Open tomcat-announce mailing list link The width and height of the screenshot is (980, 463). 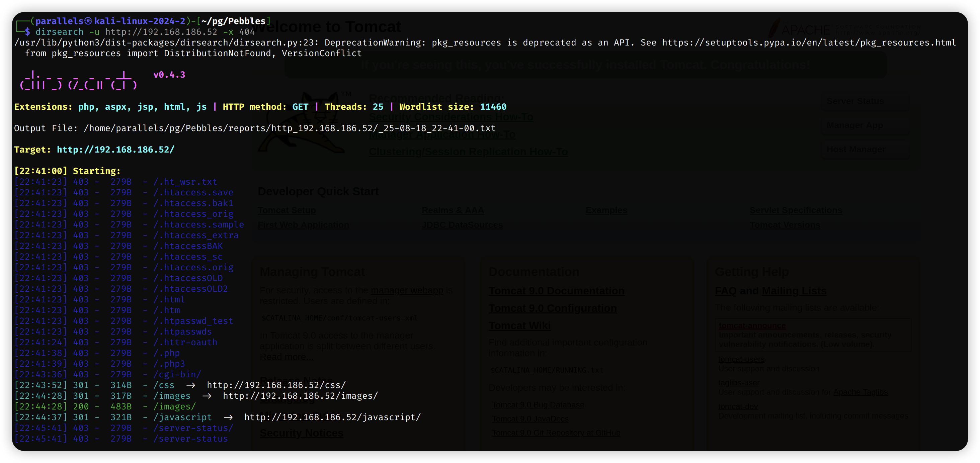[x=752, y=326]
